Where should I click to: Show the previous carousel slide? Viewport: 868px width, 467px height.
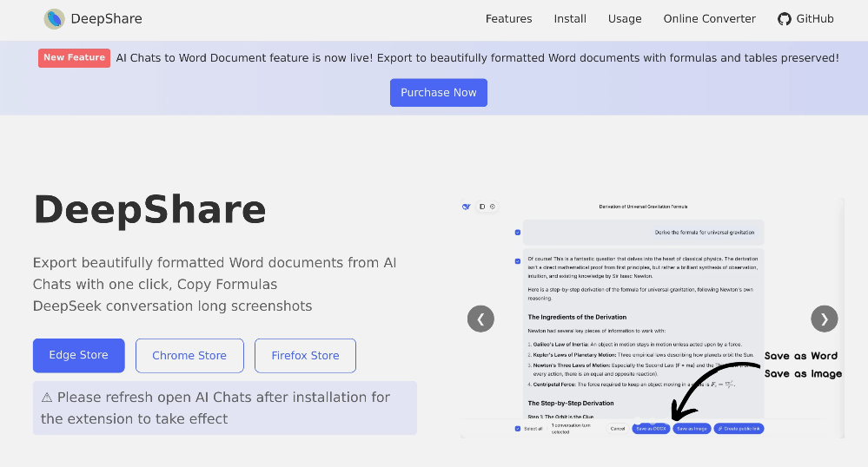tap(480, 319)
